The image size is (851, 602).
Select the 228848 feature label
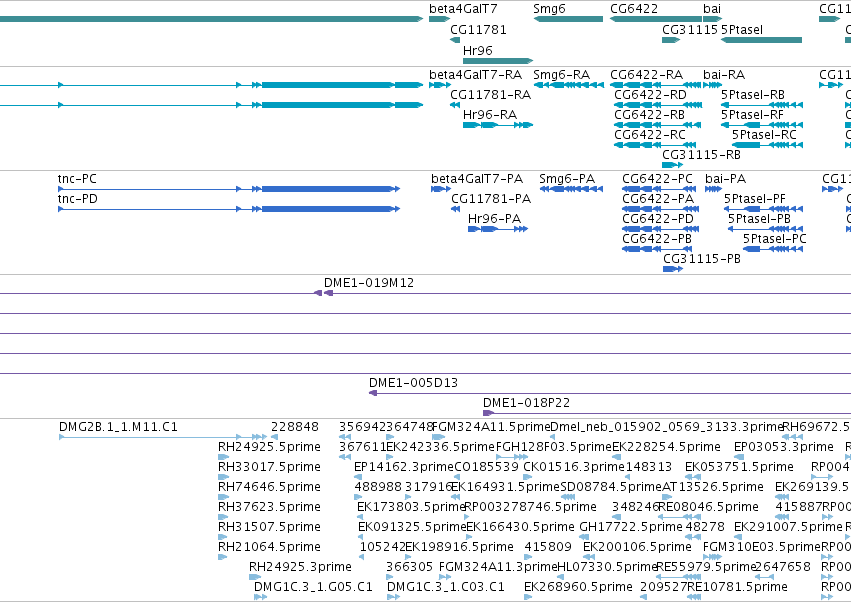click(295, 427)
